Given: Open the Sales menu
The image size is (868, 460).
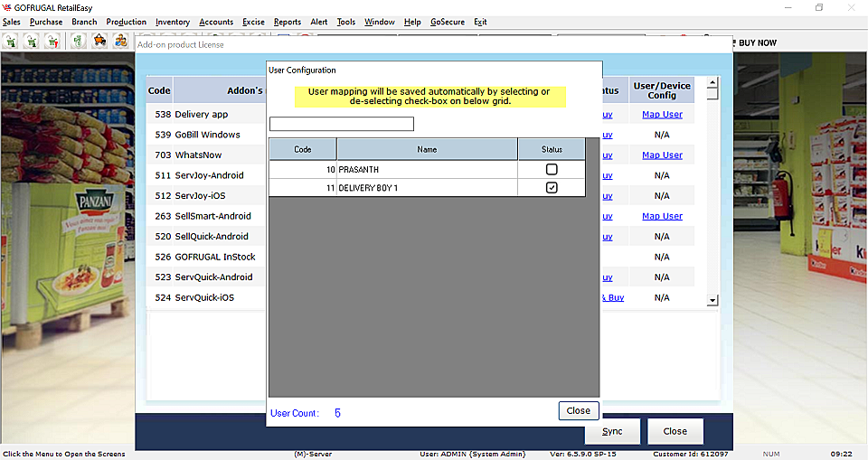Looking at the screenshot, I should click(12, 22).
